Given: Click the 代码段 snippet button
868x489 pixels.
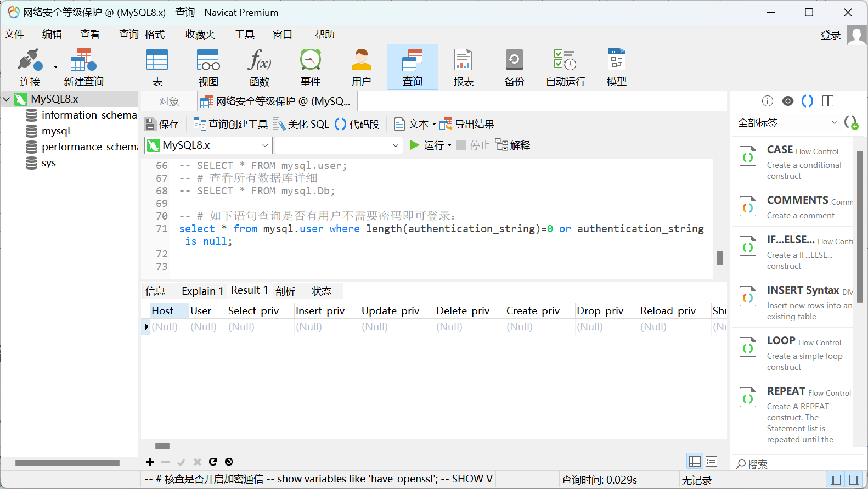Looking at the screenshot, I should pos(357,124).
